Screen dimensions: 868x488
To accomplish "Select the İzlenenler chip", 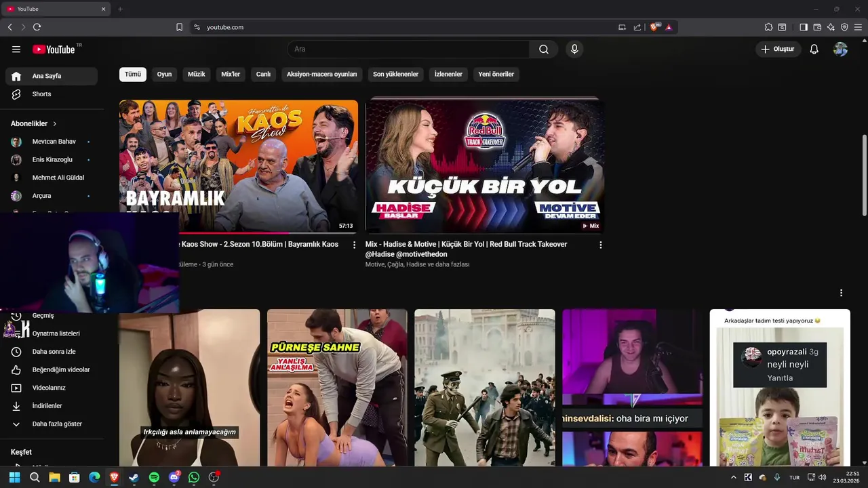I will [x=448, y=74].
